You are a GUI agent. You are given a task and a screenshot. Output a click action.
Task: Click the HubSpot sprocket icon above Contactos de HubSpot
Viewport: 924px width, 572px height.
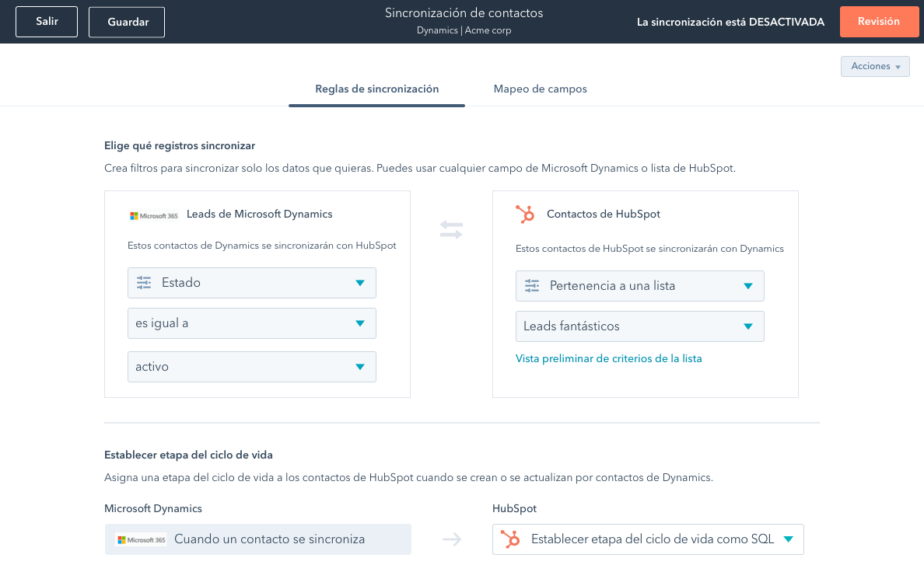[526, 214]
